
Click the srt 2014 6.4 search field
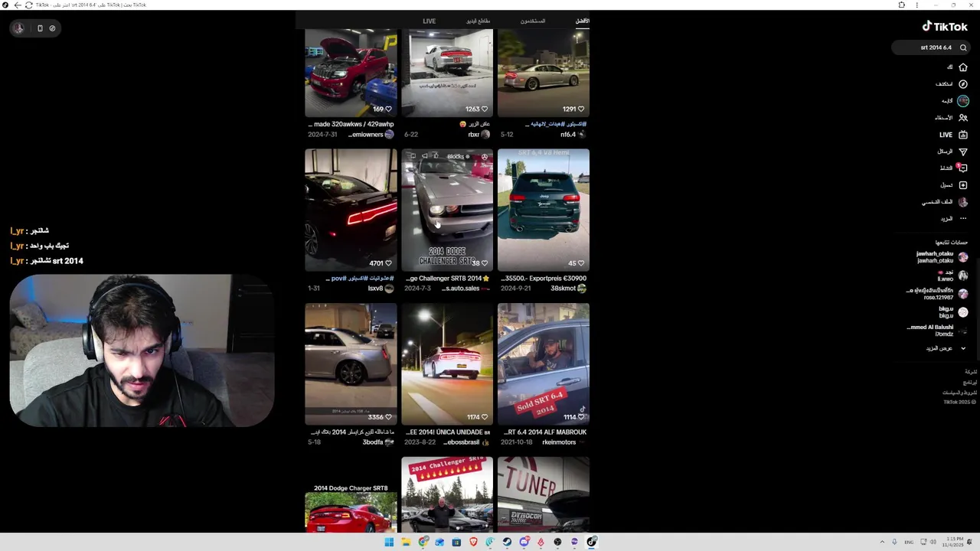[930, 47]
